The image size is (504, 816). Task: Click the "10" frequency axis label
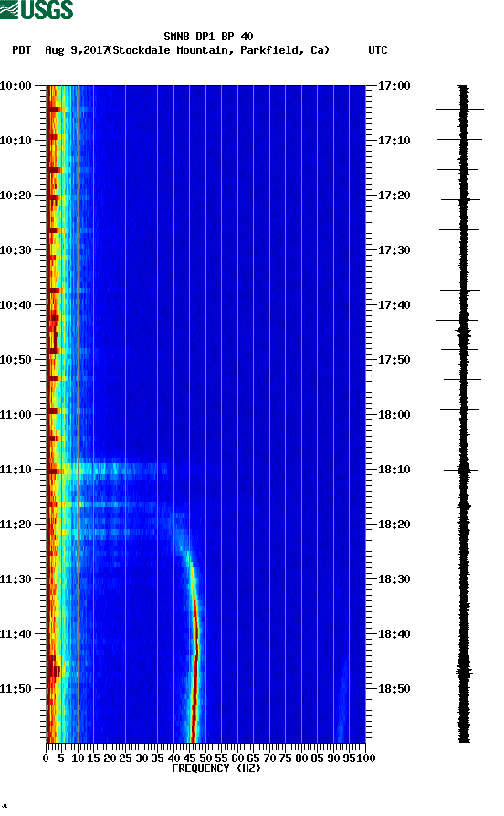point(78,758)
